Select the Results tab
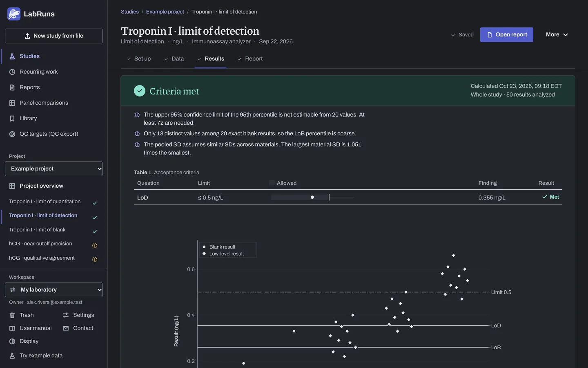Screen dimensions: 588x368 (x=211, y=59)
